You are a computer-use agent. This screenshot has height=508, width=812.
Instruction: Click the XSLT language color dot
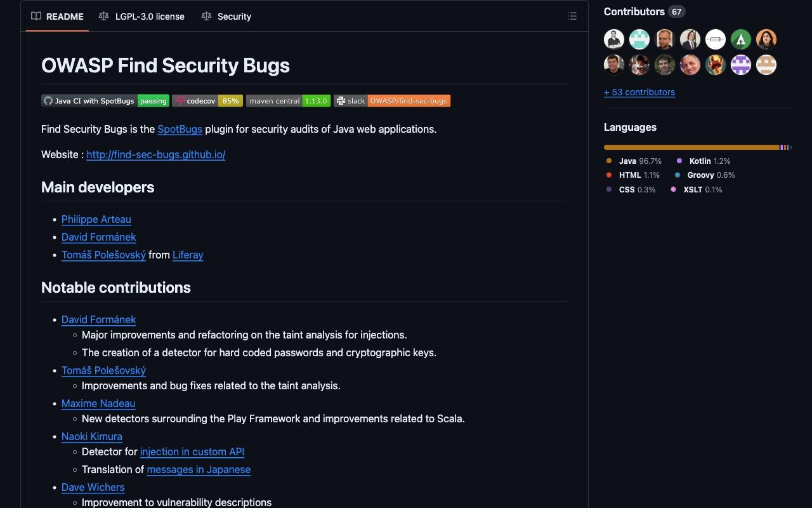pos(674,190)
